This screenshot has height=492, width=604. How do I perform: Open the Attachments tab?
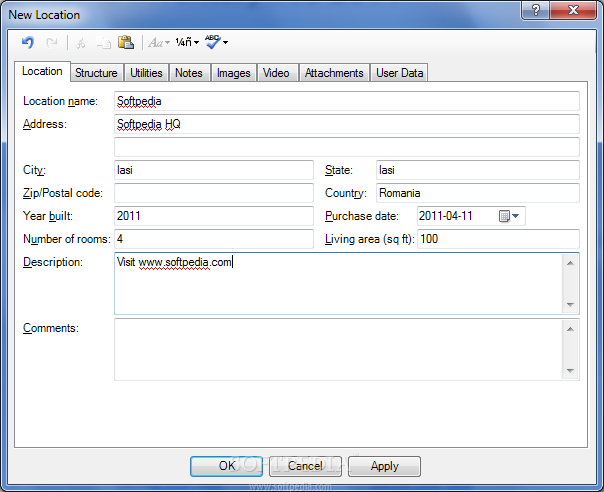[x=334, y=73]
